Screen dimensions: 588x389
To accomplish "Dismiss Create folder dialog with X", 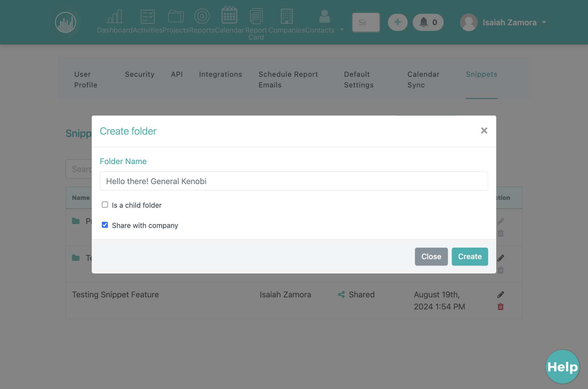I will (484, 130).
